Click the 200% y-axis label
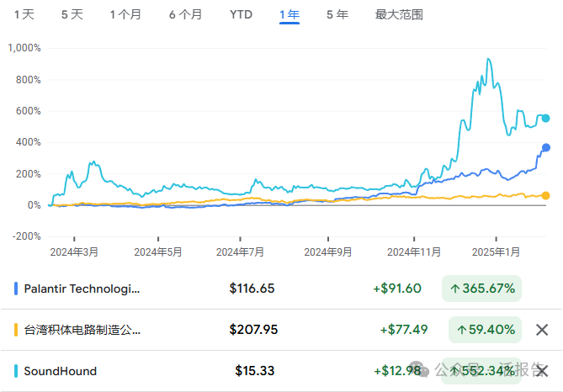 (x=29, y=174)
